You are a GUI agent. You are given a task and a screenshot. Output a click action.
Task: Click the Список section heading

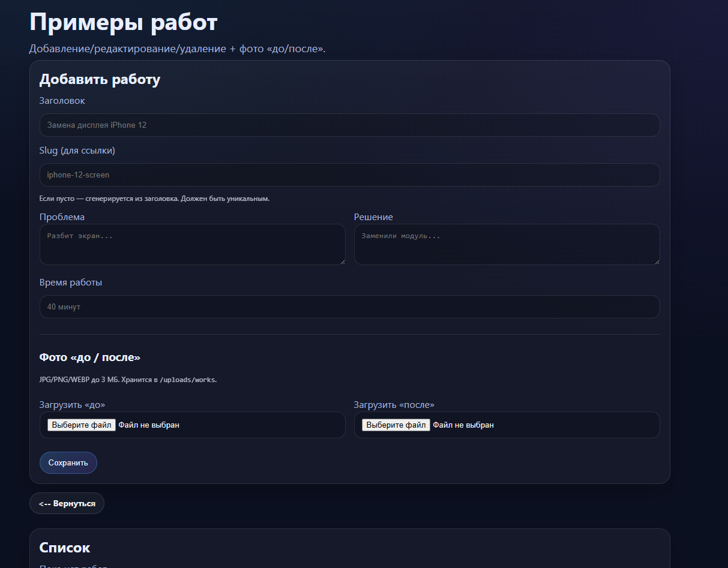65,547
